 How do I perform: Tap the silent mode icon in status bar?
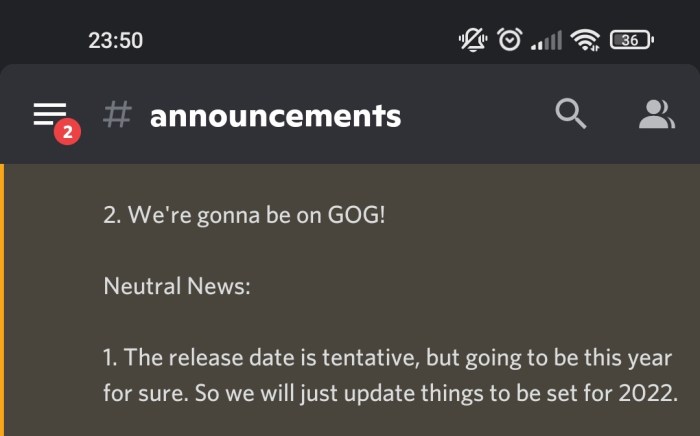pyautogui.click(x=471, y=40)
